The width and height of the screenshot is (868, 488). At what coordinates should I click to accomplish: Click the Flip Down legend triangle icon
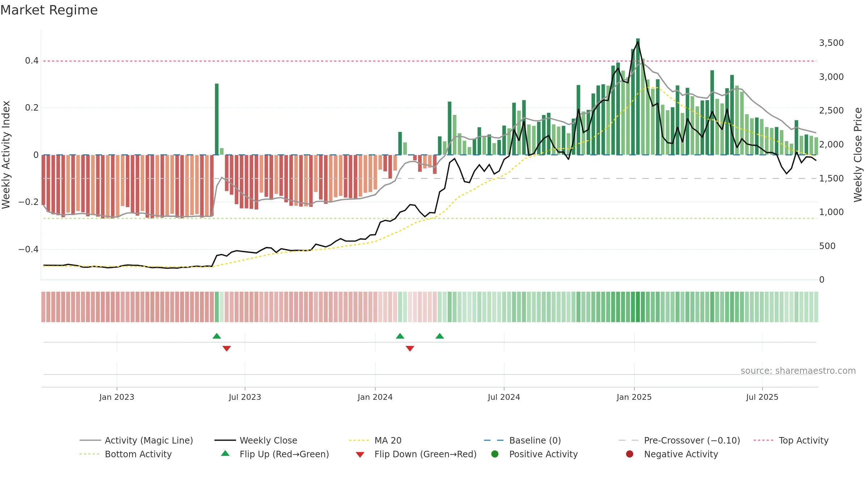(x=360, y=454)
